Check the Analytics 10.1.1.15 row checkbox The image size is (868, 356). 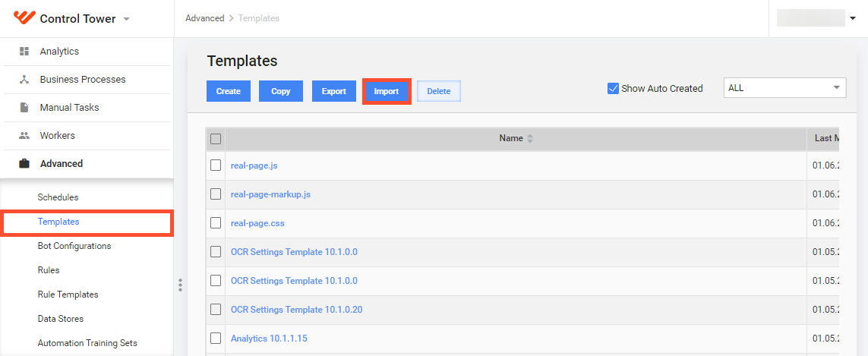[216, 339]
